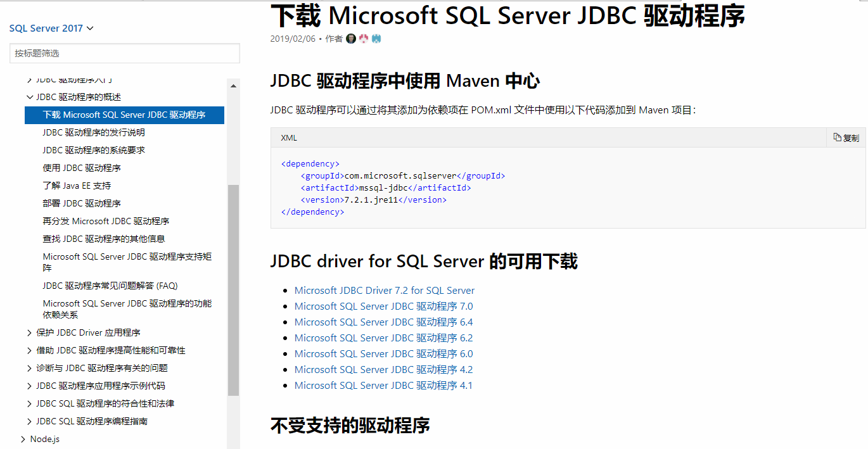Open 使用 JDBC 驱动程序 sidebar item
The width and height of the screenshot is (868, 449).
pos(82,168)
